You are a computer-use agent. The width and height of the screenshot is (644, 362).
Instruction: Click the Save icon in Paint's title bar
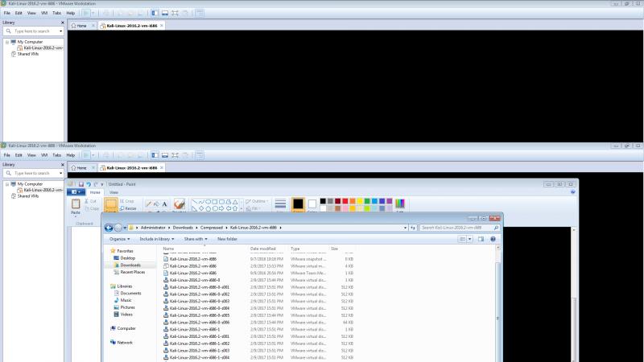coord(81,184)
